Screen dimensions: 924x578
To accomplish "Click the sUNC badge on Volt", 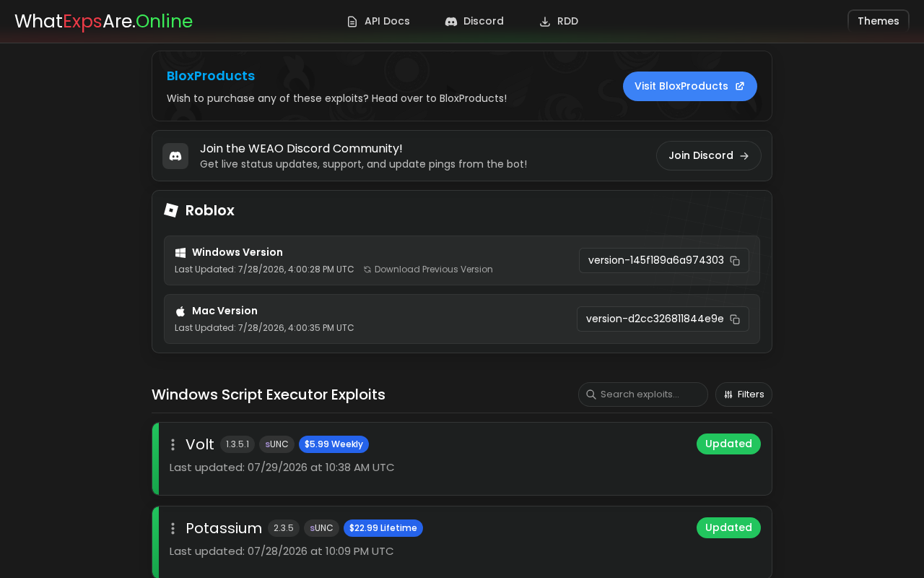I will click(x=276, y=444).
